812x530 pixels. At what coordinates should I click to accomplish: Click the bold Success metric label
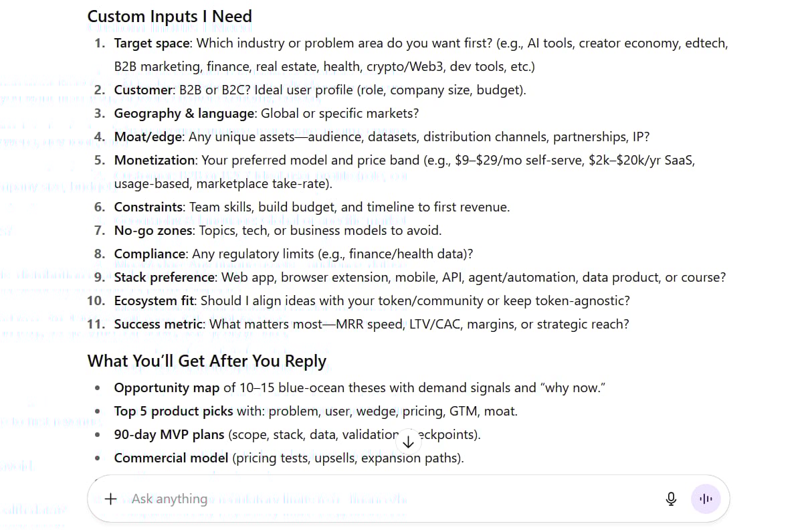click(x=159, y=325)
